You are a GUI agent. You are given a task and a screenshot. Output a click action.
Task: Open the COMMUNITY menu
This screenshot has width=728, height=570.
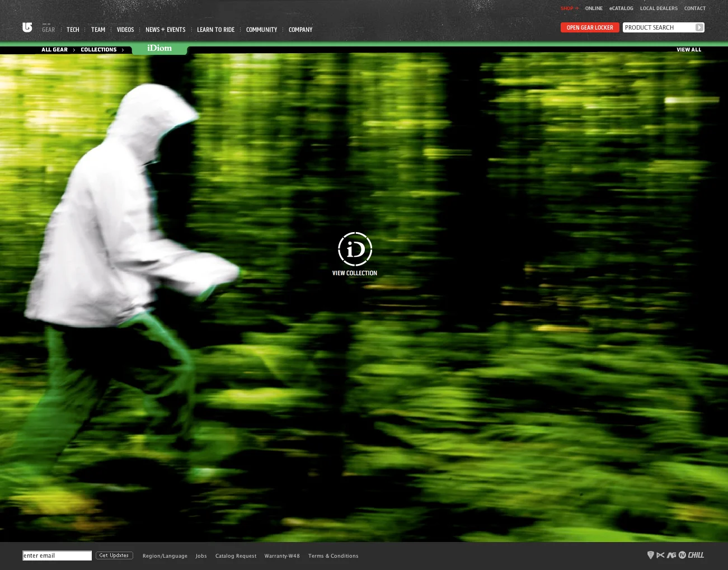(x=261, y=30)
